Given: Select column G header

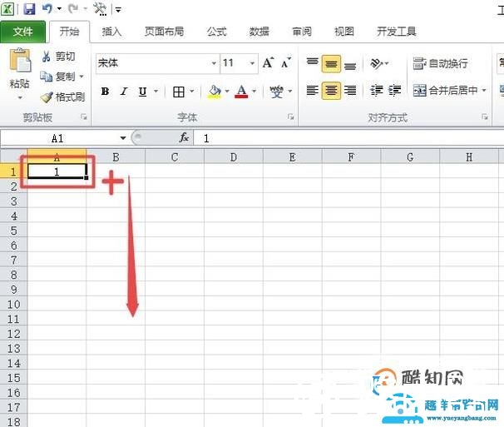Looking at the screenshot, I should [410, 157].
